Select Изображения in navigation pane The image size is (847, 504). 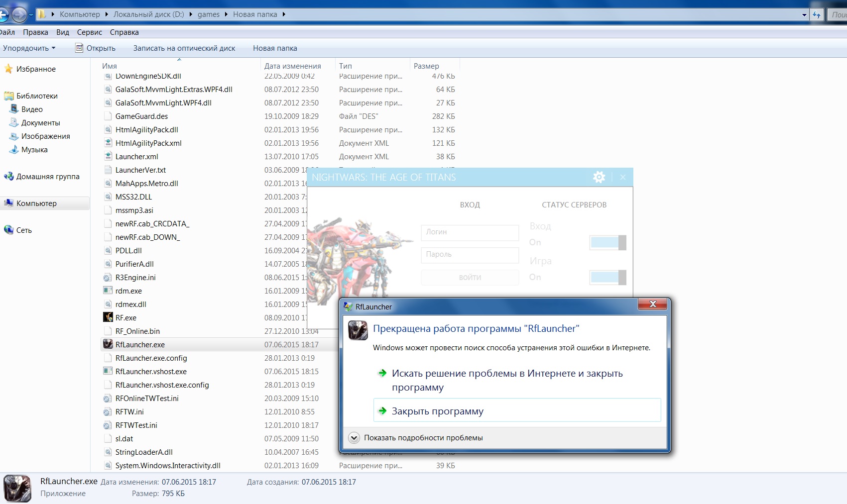[45, 136]
